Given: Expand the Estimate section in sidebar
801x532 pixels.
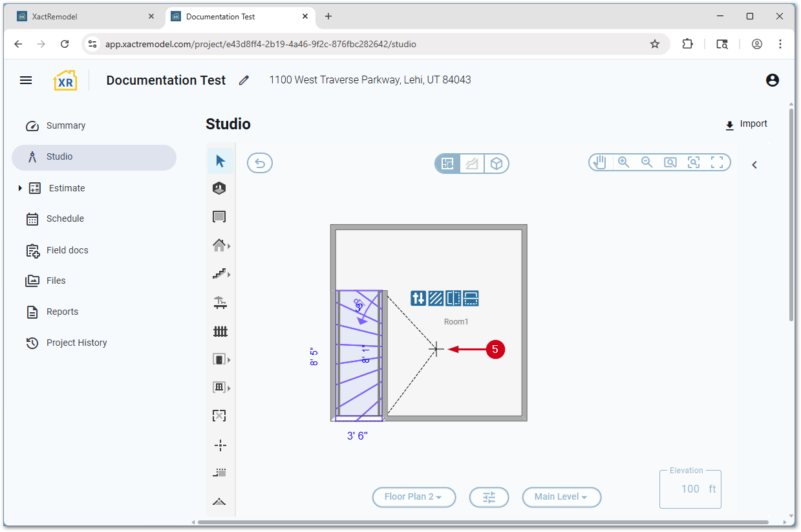Looking at the screenshot, I should [20, 188].
